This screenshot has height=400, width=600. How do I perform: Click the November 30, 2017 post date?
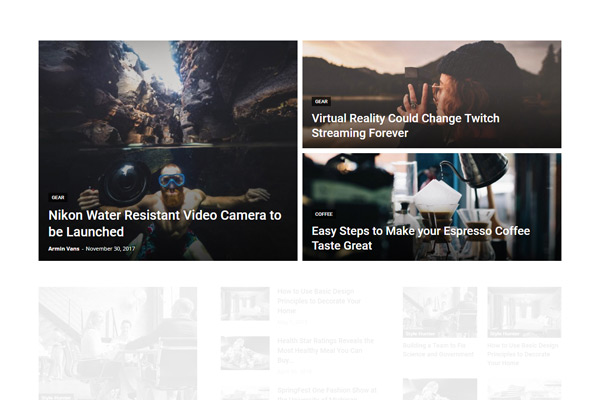[x=111, y=248]
